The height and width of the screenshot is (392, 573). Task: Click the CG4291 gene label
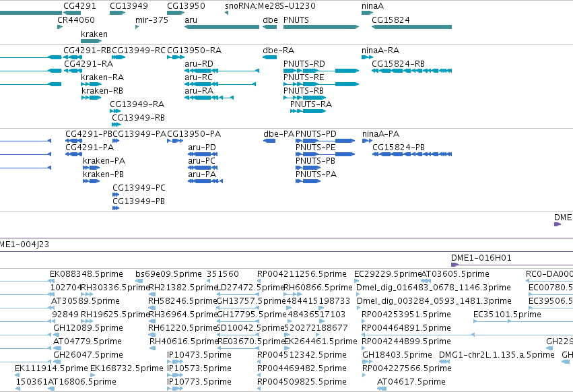[79, 6]
